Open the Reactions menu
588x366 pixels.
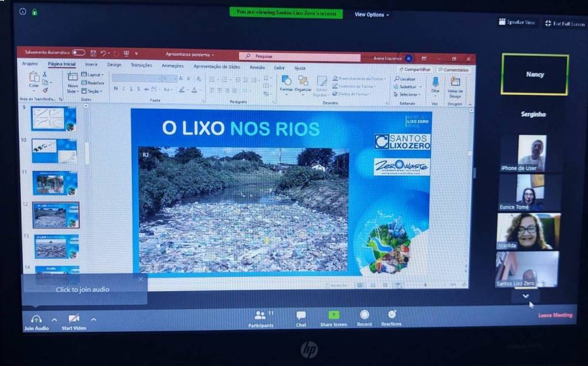(x=392, y=315)
